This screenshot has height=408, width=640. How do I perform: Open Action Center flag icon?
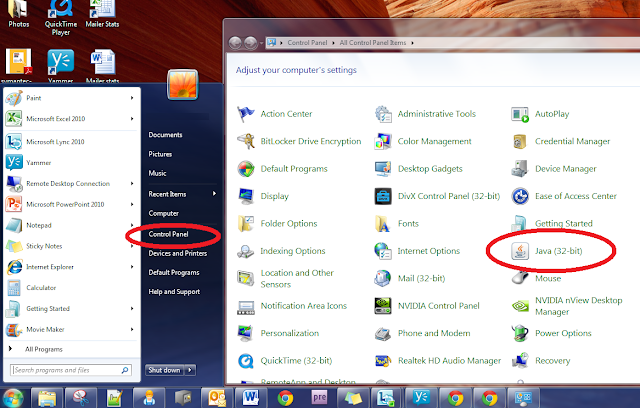pos(246,114)
